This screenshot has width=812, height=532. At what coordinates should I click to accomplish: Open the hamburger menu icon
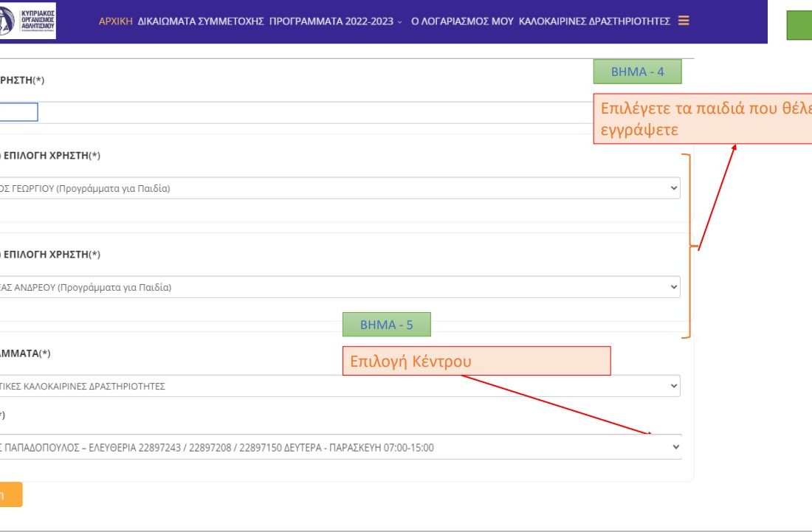click(x=684, y=21)
